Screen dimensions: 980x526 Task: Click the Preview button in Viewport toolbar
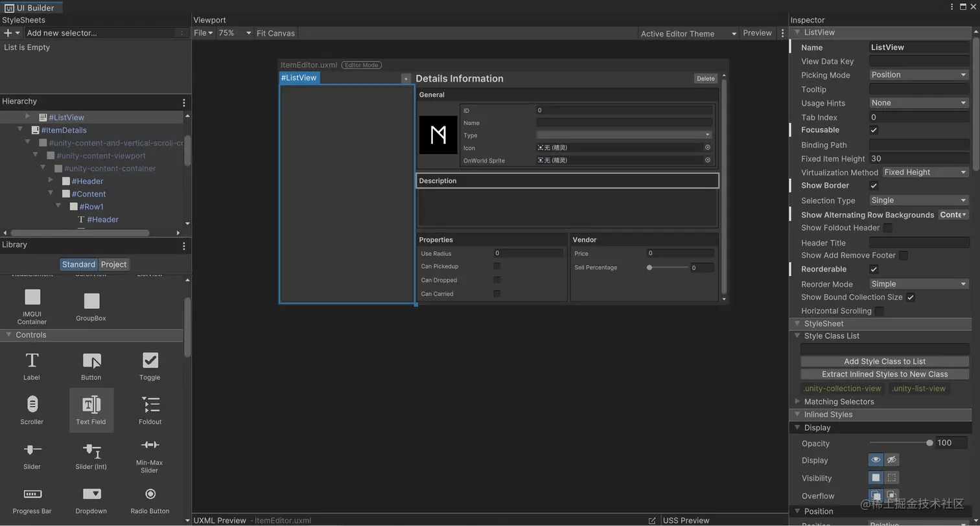pos(757,33)
